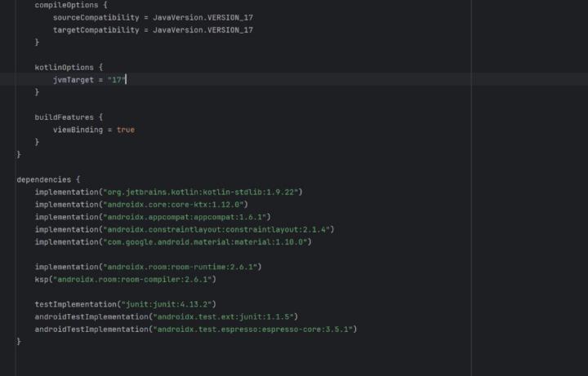The height and width of the screenshot is (376, 588).
Task: Click the viewBinding property name
Action: (78, 130)
